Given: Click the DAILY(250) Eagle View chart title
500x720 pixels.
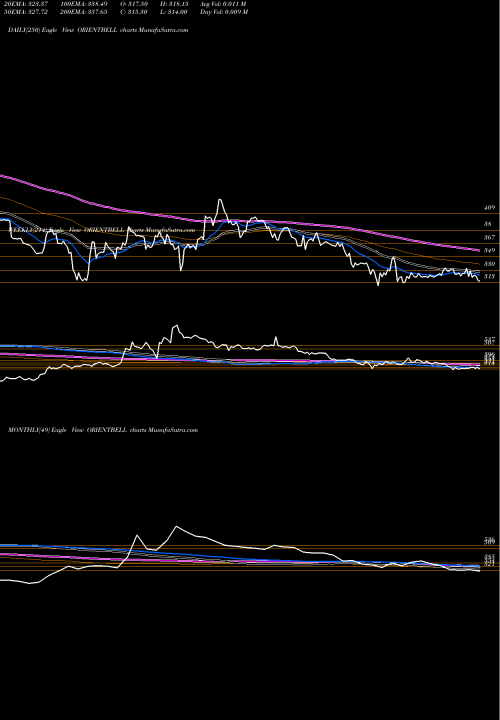Looking at the screenshot, I should [98, 30].
